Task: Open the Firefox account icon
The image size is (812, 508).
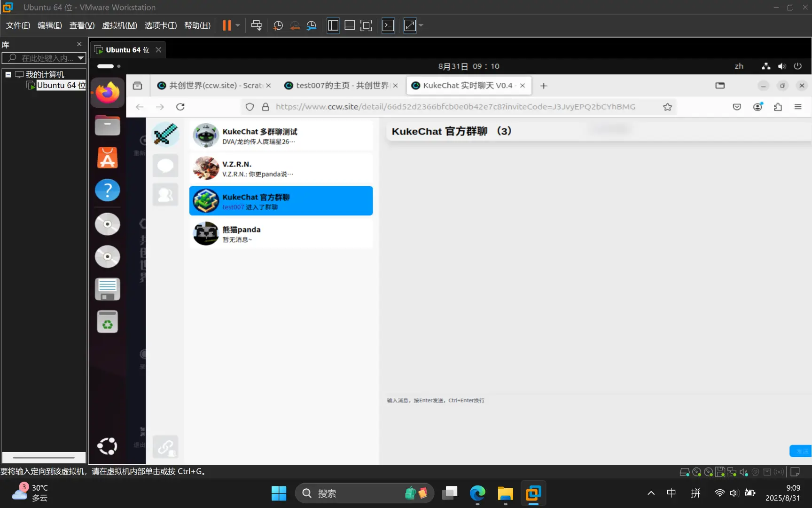Action: pos(757,107)
